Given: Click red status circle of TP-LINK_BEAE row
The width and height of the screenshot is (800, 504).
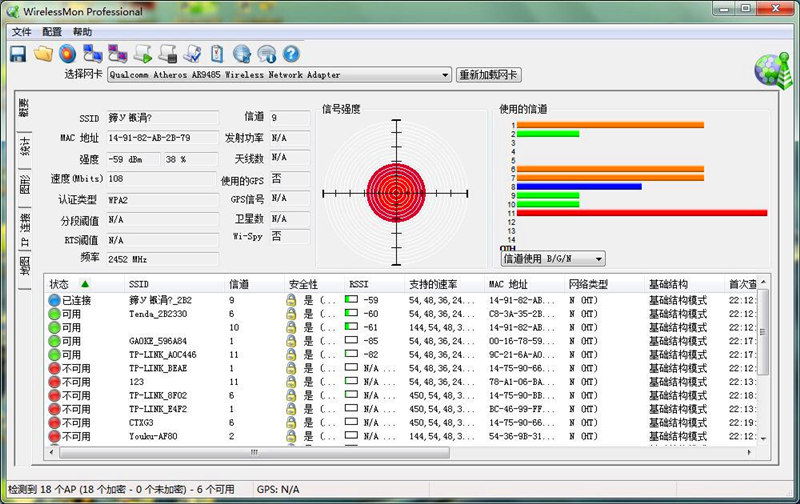Looking at the screenshot, I should click(x=54, y=369).
